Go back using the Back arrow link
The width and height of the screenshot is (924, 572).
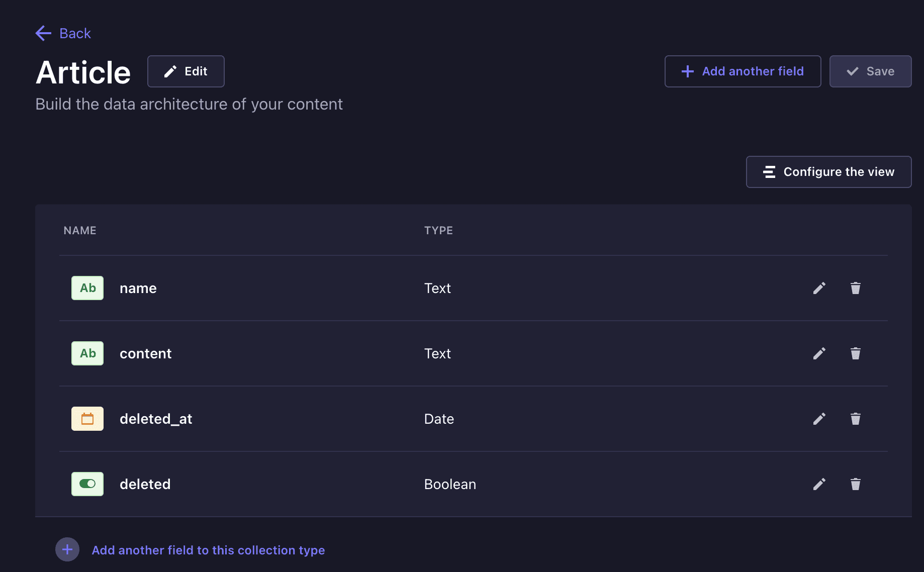click(x=63, y=33)
